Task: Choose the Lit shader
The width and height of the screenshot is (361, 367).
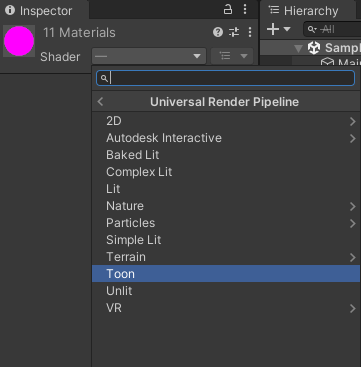Action: [226, 189]
